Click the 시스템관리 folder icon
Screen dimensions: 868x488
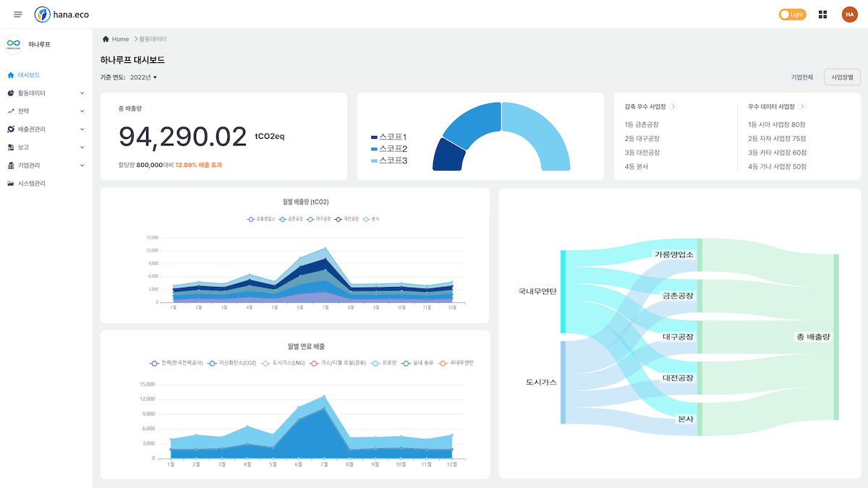click(11, 184)
